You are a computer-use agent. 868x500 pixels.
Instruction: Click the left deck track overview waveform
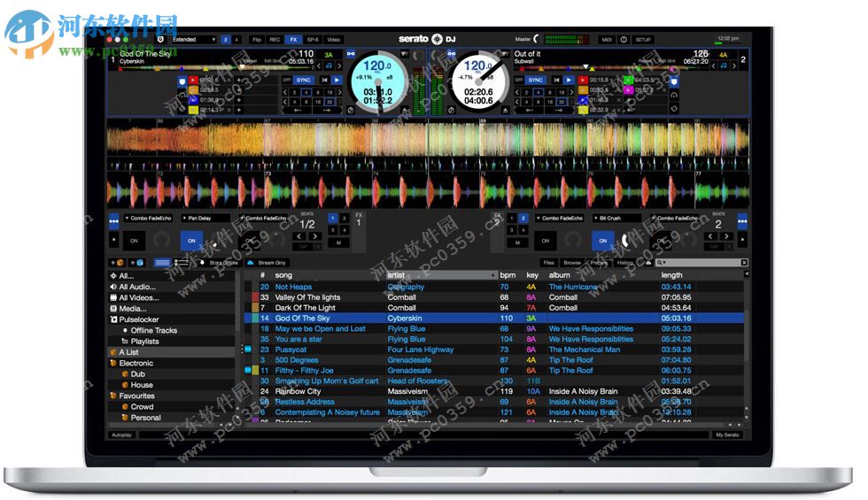click(216, 69)
